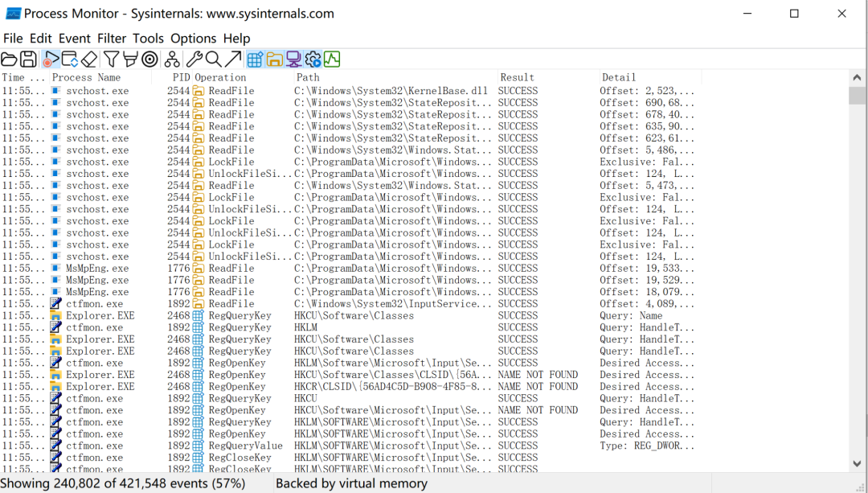Toggle Show Network Activity filter
Image resolution: width=868 pixels, height=493 pixels.
pos(293,60)
